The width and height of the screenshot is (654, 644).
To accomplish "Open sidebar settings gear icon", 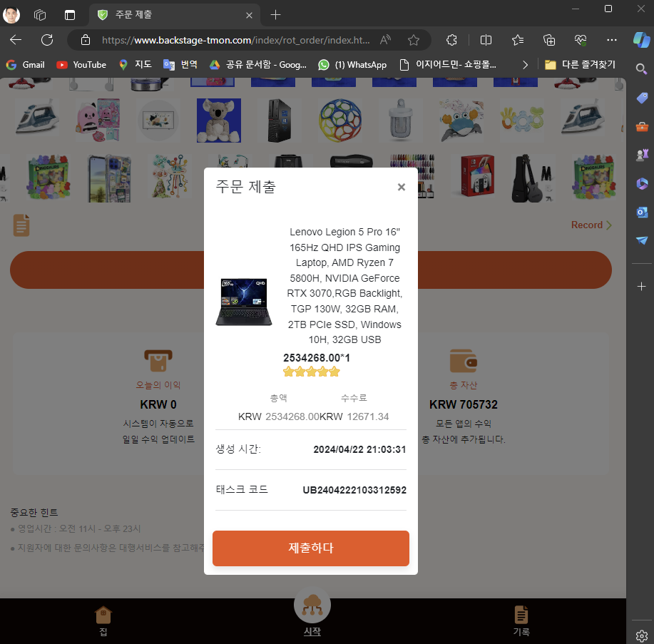I will pyautogui.click(x=641, y=635).
